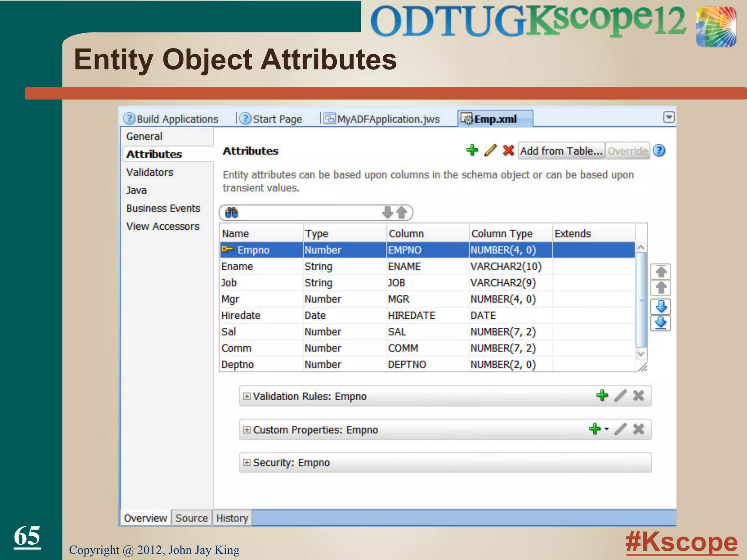Click the #Kscope hashtag link

pyautogui.click(x=681, y=542)
